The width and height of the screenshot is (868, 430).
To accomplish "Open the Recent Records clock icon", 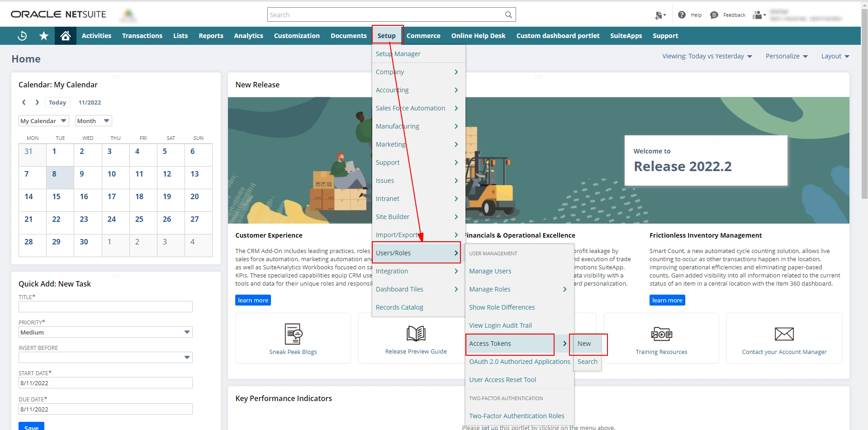I will click(22, 36).
